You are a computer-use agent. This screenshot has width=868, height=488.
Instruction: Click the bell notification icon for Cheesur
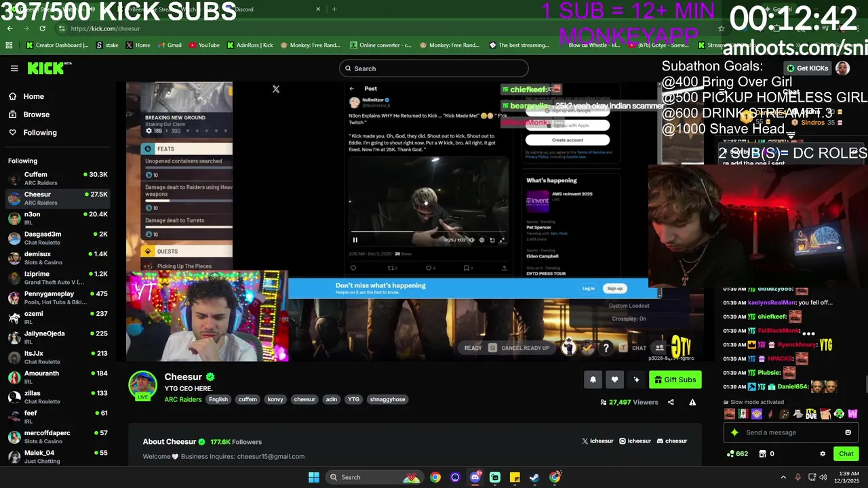[x=593, y=380]
